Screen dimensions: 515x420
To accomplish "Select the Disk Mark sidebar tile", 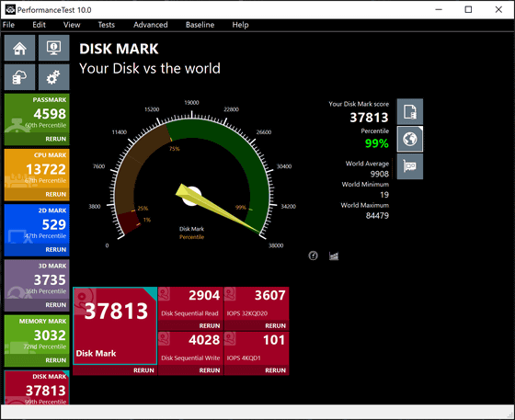I will pos(37,388).
